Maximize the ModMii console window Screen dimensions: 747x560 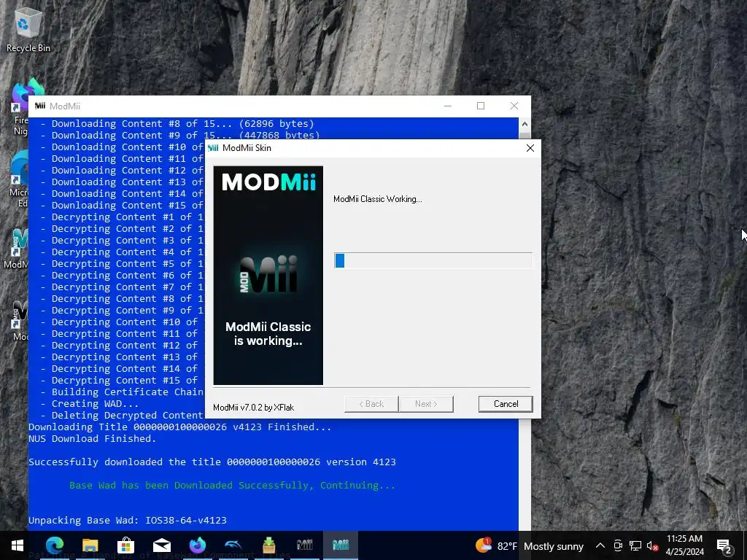[x=481, y=106]
